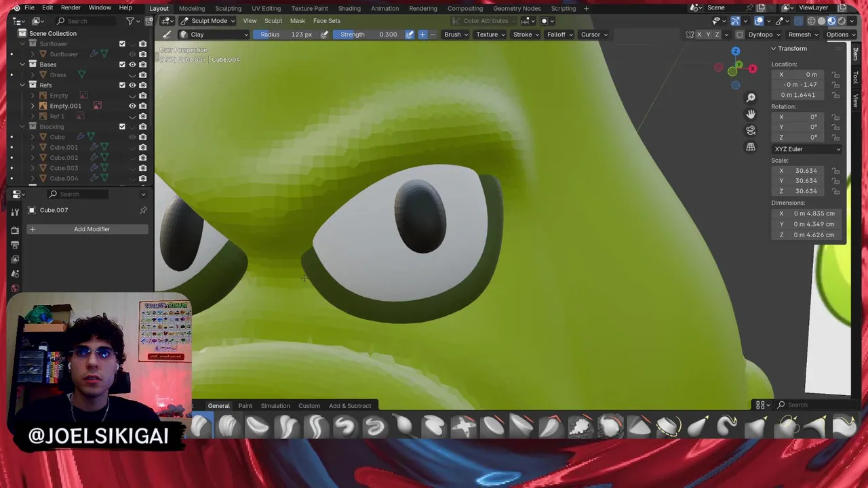
Task: Click the add direction plus button
Action: pos(422,35)
